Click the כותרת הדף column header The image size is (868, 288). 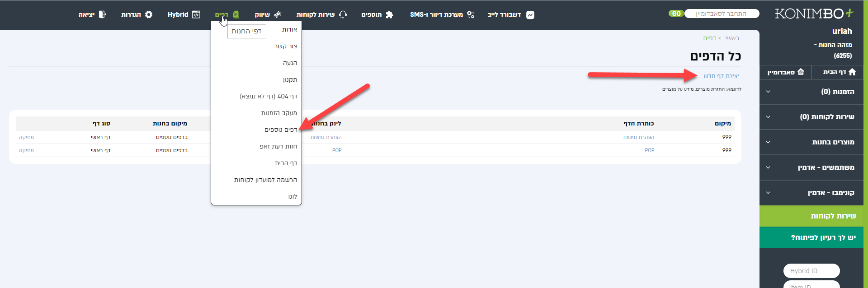pyautogui.click(x=639, y=124)
